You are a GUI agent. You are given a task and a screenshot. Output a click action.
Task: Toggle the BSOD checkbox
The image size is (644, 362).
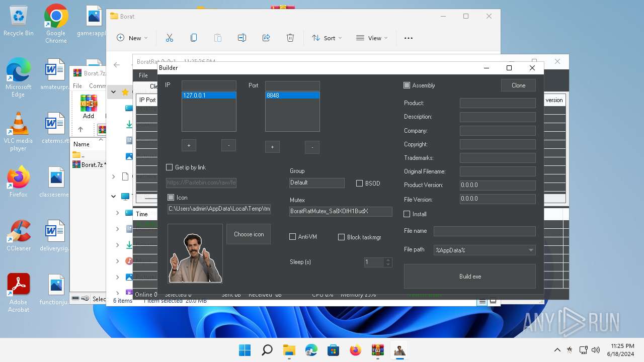click(360, 184)
